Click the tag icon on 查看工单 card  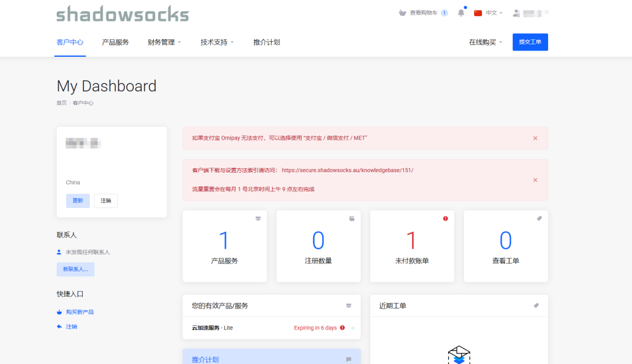pos(539,219)
